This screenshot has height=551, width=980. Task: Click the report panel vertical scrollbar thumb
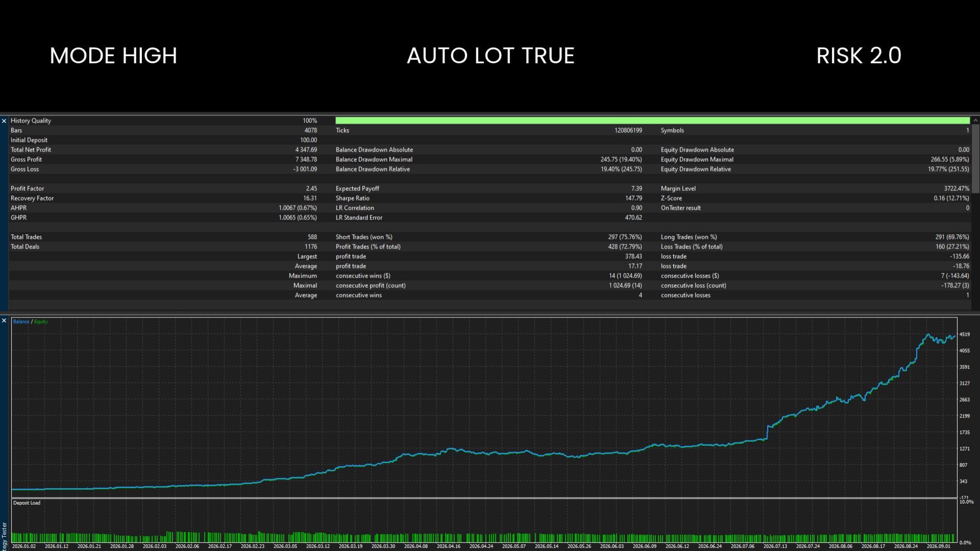tap(975, 159)
